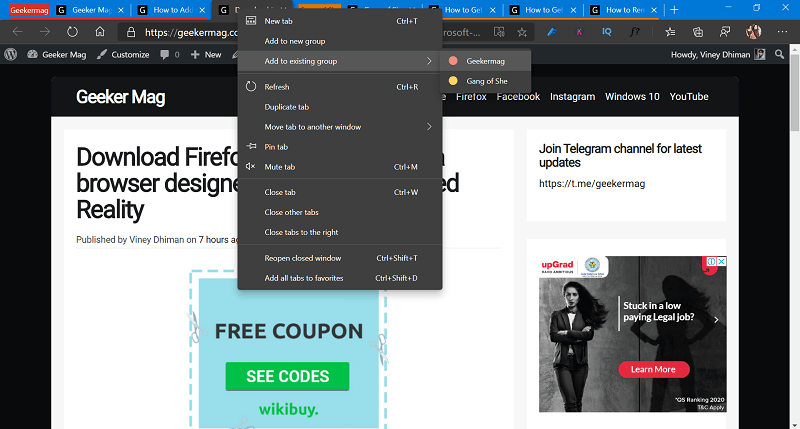
Task: Open 'Howdy, Viney Dhiman' account menu
Action: pos(718,54)
